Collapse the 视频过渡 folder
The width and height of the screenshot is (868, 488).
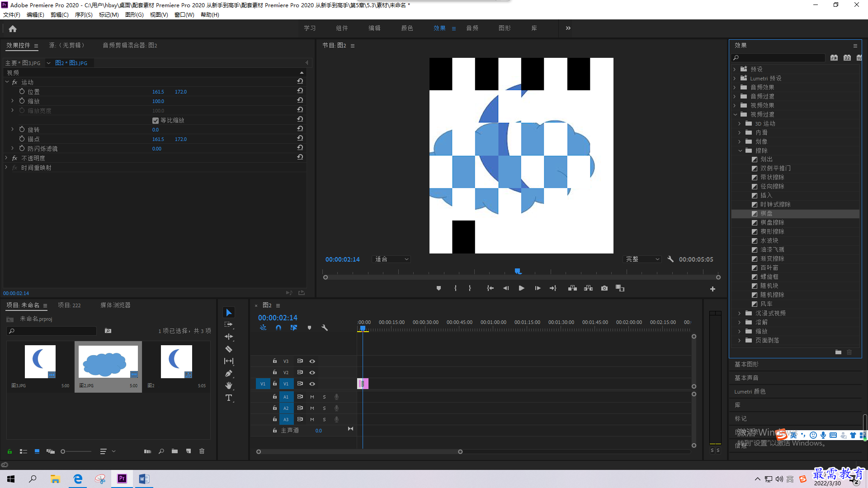tap(735, 114)
